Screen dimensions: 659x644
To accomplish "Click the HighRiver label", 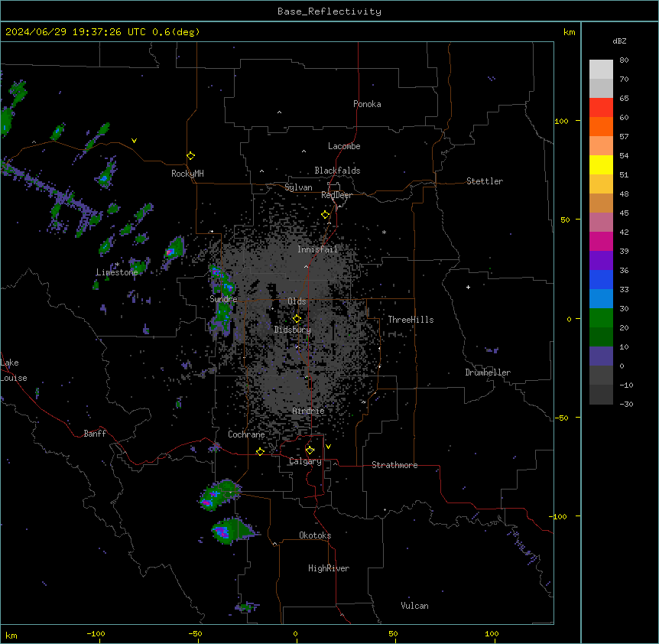I will 329,568.
